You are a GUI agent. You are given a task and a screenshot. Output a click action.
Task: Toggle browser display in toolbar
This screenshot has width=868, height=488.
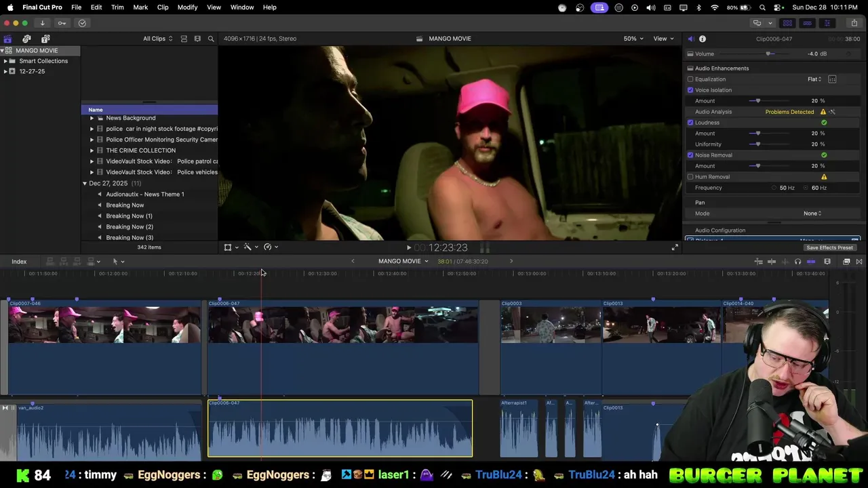[787, 23]
